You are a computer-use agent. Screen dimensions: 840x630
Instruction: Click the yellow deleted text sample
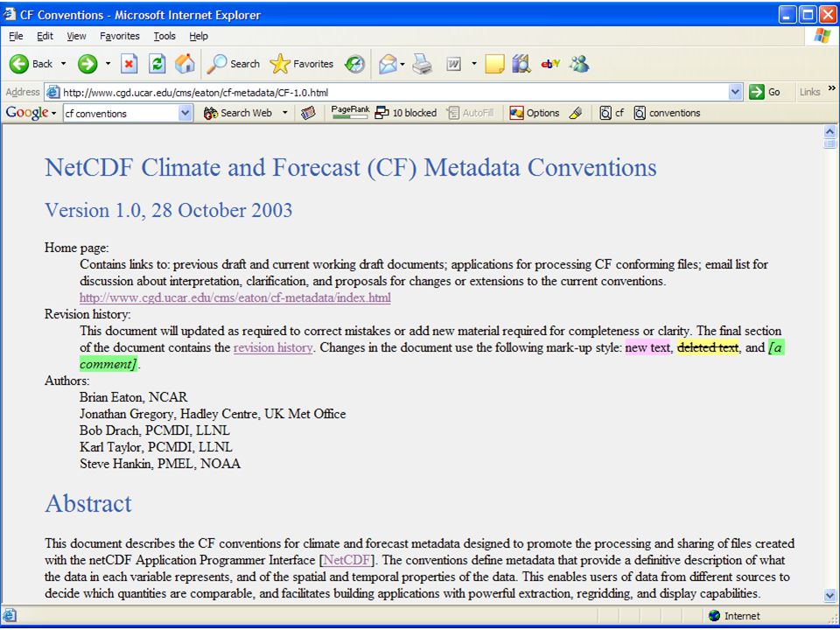point(708,347)
